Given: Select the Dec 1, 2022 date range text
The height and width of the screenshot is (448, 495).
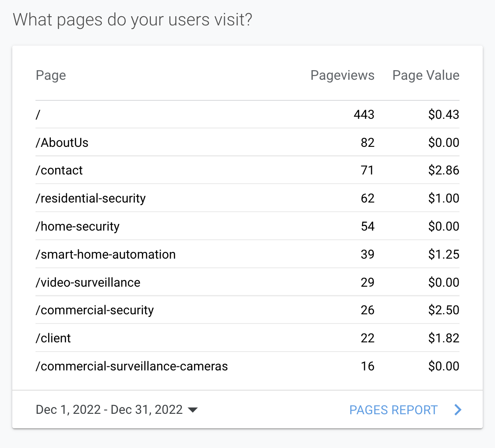Looking at the screenshot, I should (109, 410).
